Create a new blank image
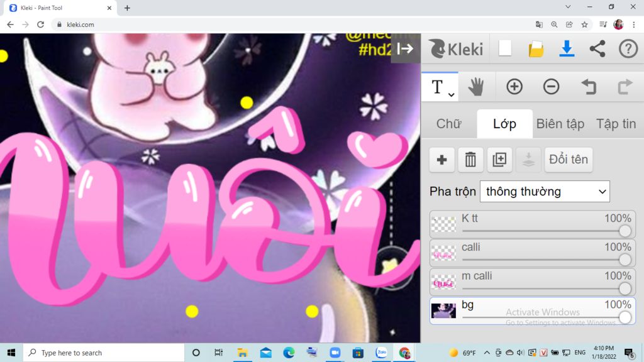The image size is (644, 362). pos(505,48)
